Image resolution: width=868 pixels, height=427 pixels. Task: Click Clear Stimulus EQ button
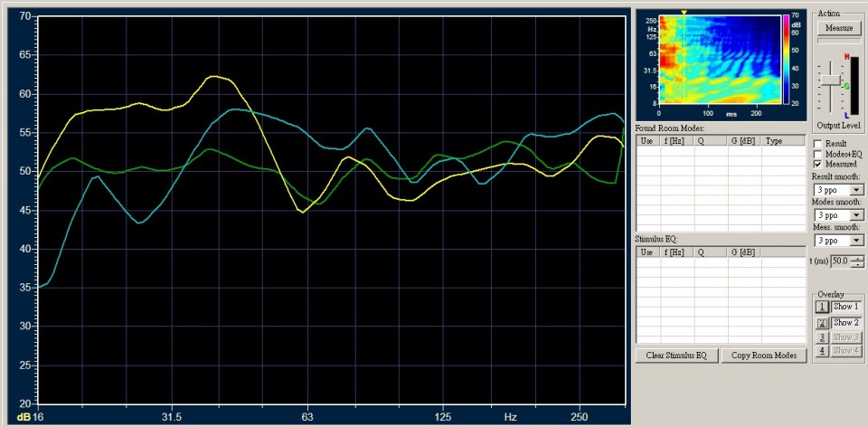click(676, 356)
